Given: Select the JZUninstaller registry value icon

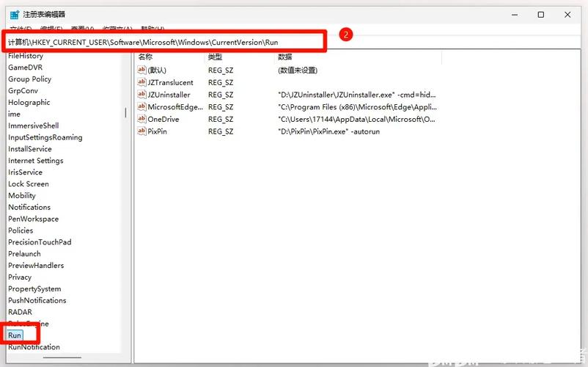Looking at the screenshot, I should 142,95.
